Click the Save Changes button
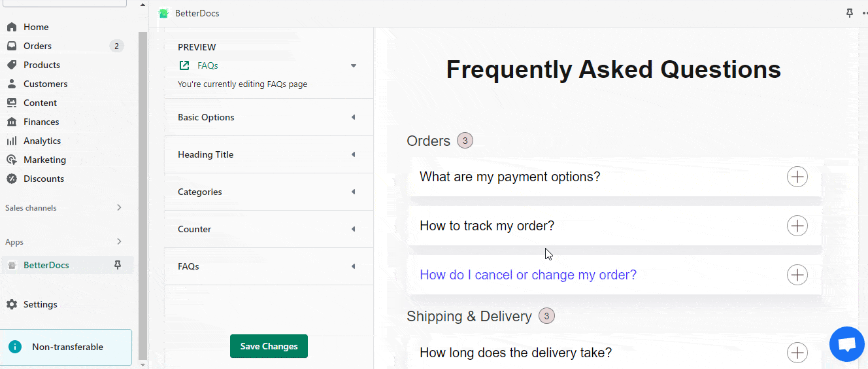This screenshot has width=868, height=369. point(269,346)
